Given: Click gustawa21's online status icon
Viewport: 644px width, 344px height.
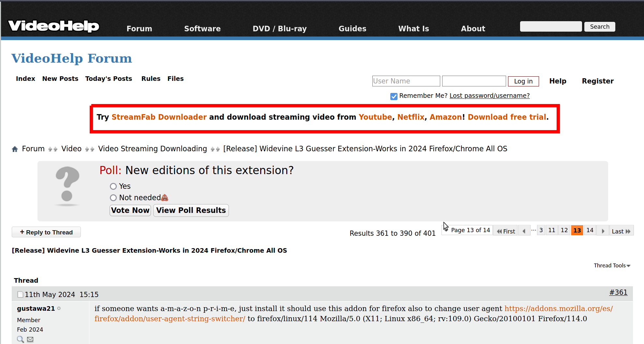Looking at the screenshot, I should coord(59,308).
